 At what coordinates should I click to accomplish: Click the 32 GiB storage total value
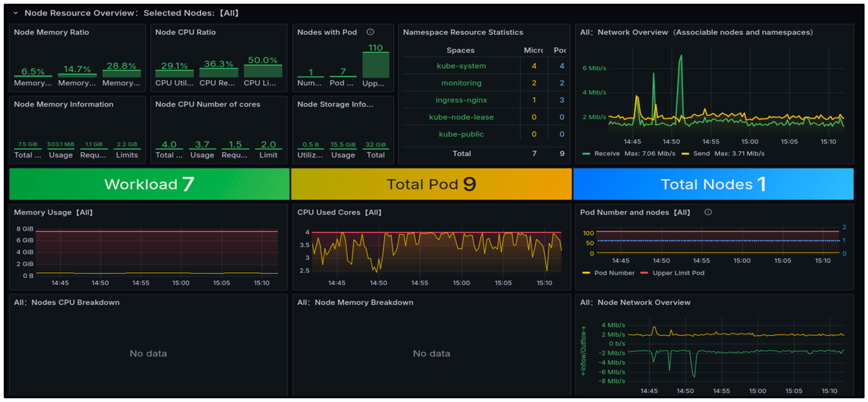tap(375, 145)
